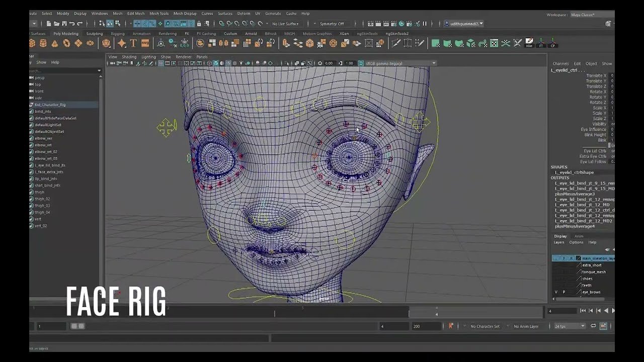644x362 pixels.
Task: Select the Polygon Cone on the Poly Modeling shelf
Action: point(54,43)
